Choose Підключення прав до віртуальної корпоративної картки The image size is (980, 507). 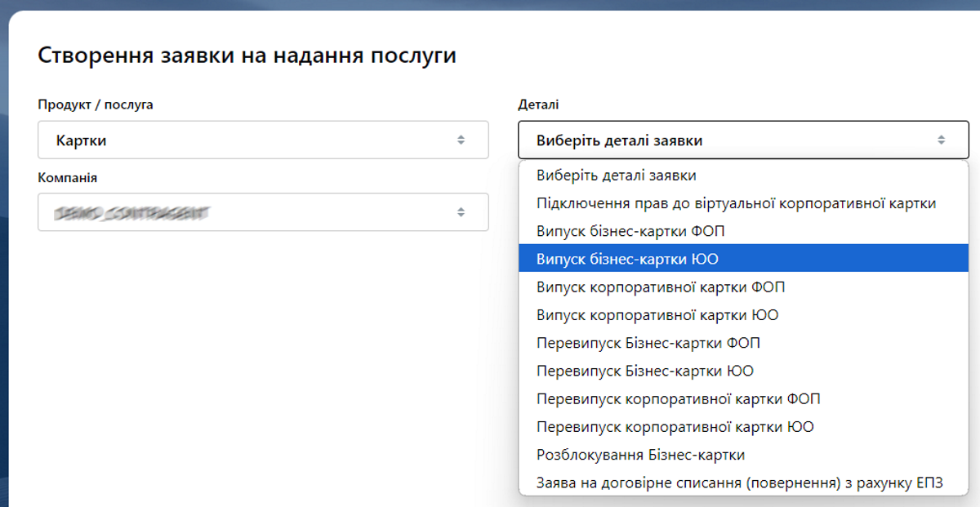[743, 203]
